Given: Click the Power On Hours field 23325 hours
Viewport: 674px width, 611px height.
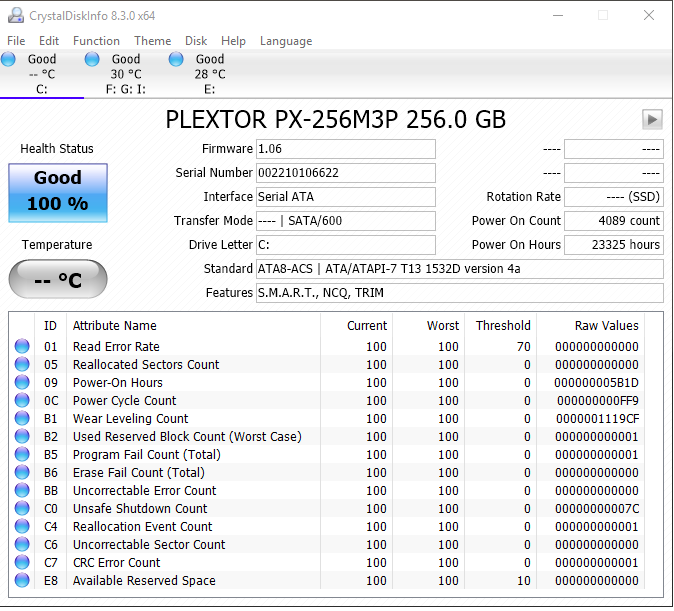Looking at the screenshot, I should [614, 245].
